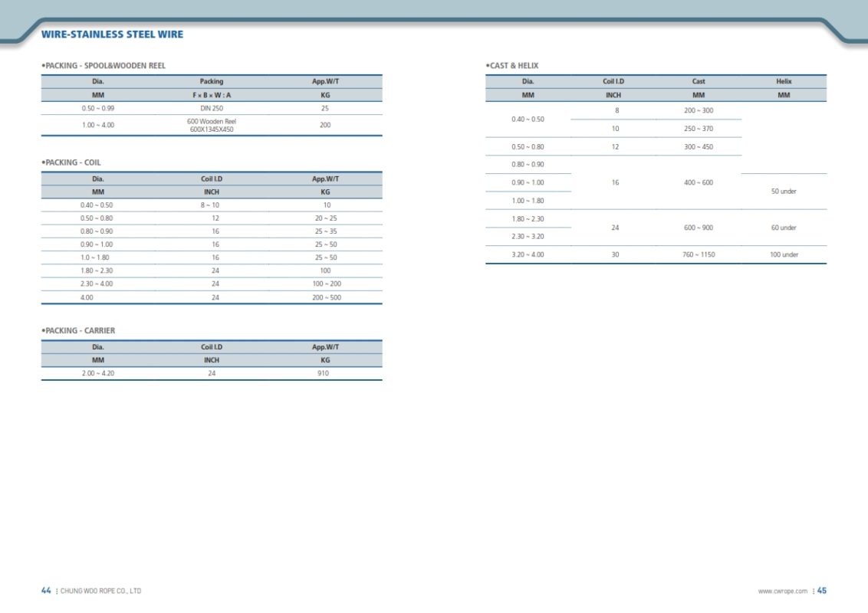This screenshot has height=613, width=868.
Task: Click the 2.00 ~ 4.20 diameter cell
Action: (x=98, y=373)
